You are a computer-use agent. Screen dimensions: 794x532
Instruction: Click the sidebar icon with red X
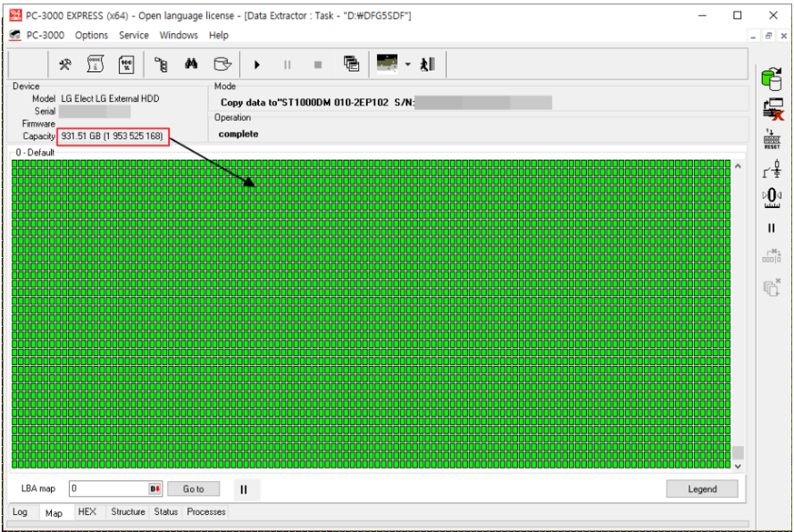click(x=773, y=109)
